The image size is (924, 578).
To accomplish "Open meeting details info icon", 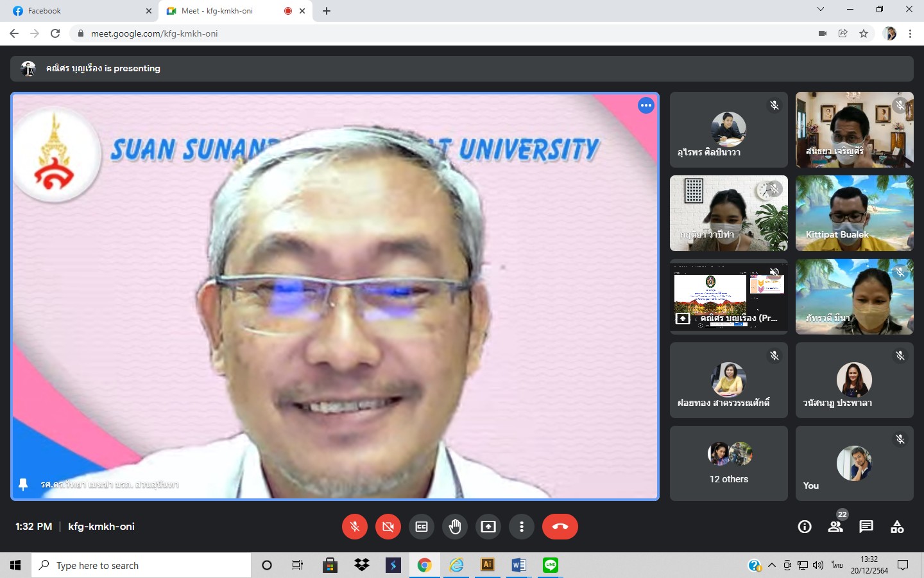I will tap(805, 527).
